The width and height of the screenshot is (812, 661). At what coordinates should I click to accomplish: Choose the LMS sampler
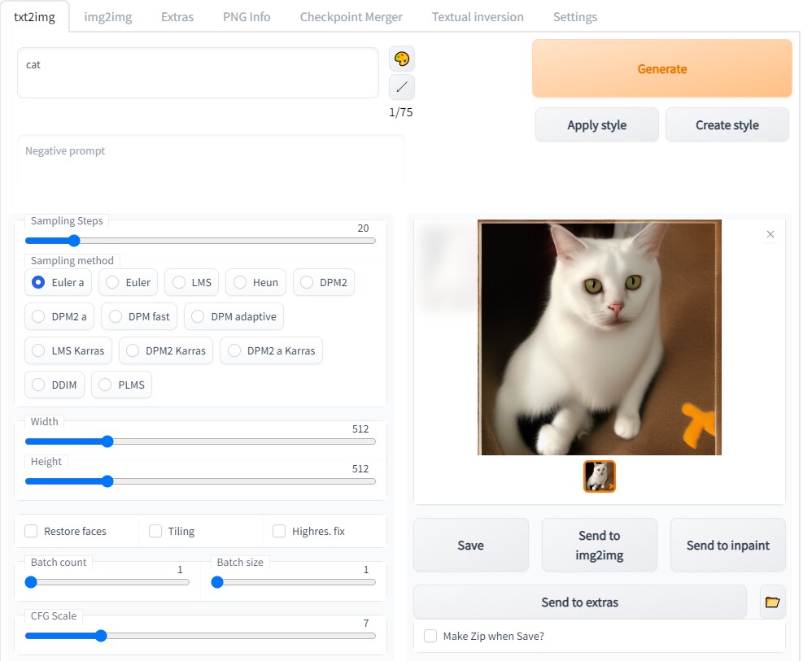(x=191, y=282)
